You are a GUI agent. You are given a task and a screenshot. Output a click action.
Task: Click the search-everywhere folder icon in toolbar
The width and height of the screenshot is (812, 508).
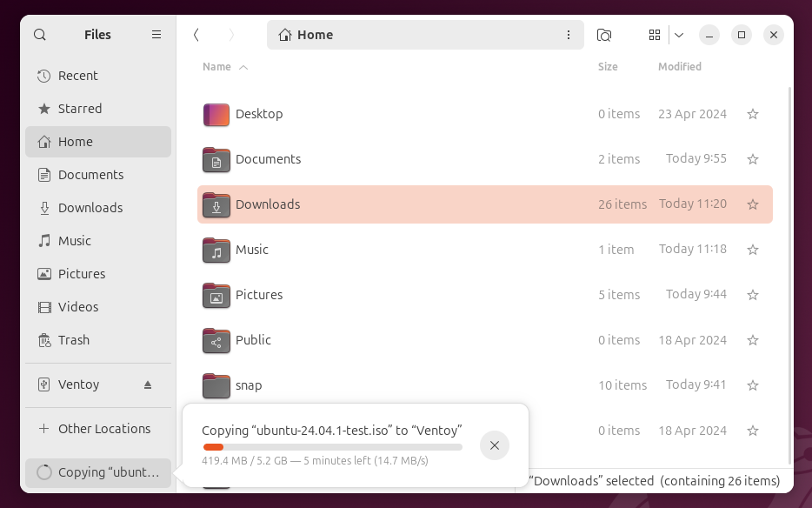coord(604,35)
